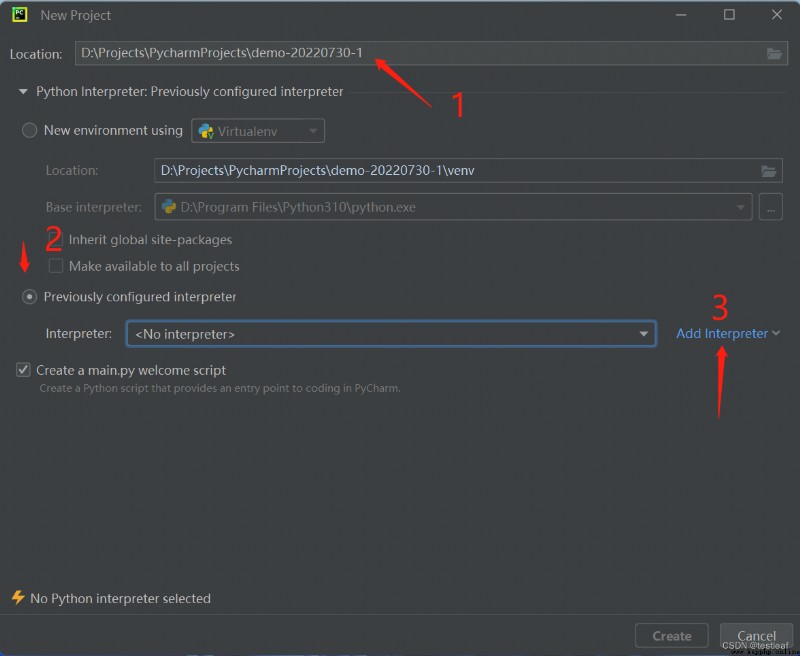Click the main.py script description text
The width and height of the screenshot is (800, 656).
220,388
